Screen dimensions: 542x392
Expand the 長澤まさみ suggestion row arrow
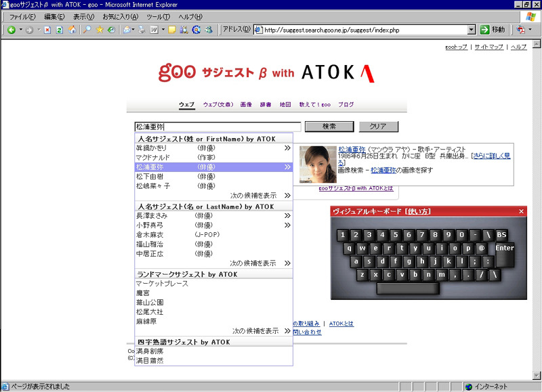click(287, 216)
